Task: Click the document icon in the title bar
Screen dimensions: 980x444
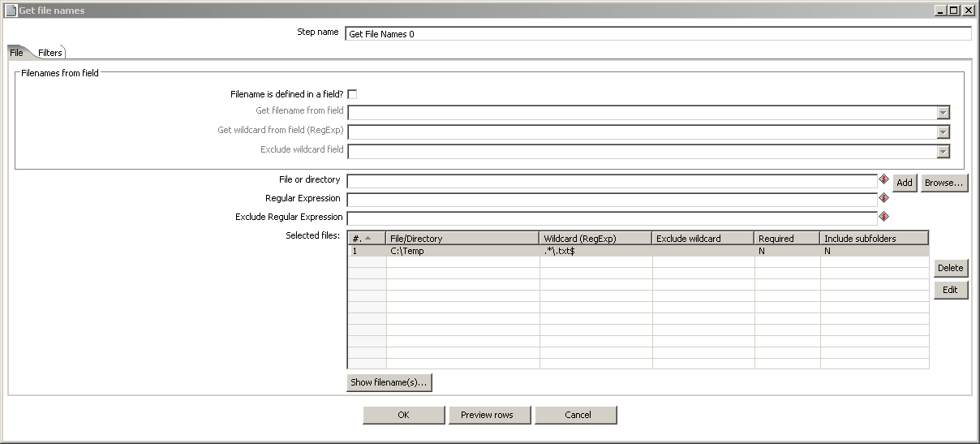Action: [11, 11]
